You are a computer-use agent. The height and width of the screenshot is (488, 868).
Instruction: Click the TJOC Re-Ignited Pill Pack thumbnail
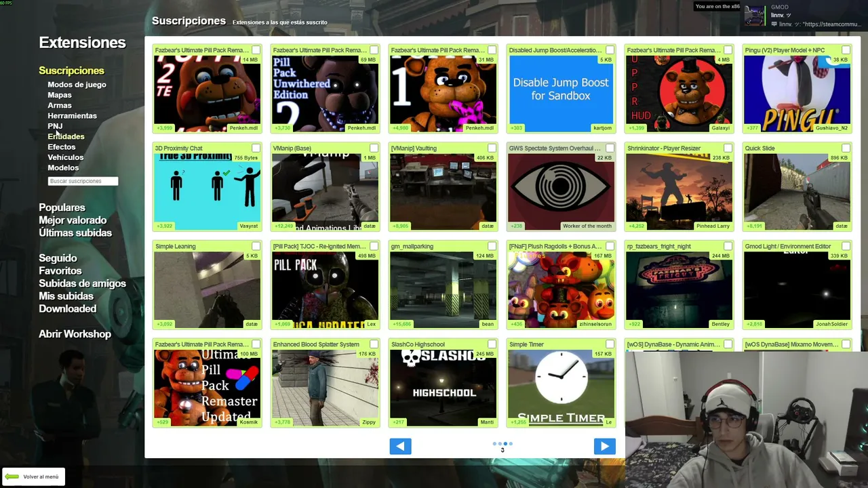point(325,290)
